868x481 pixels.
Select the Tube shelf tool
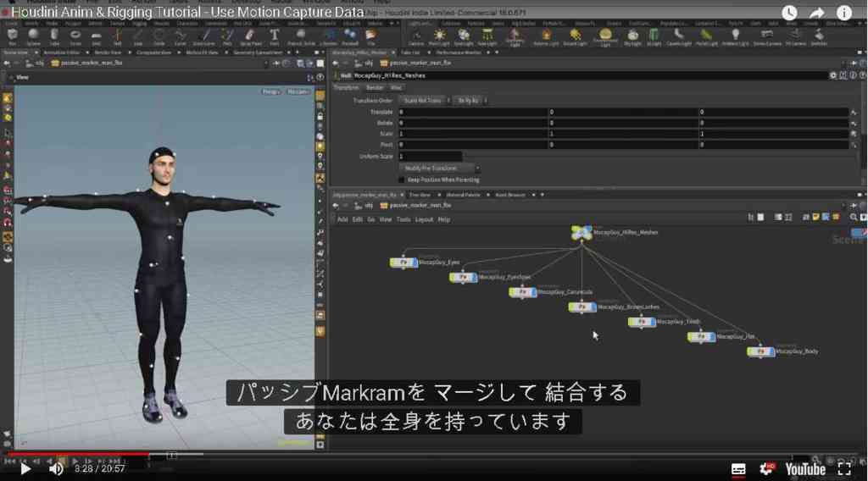[x=53, y=37]
